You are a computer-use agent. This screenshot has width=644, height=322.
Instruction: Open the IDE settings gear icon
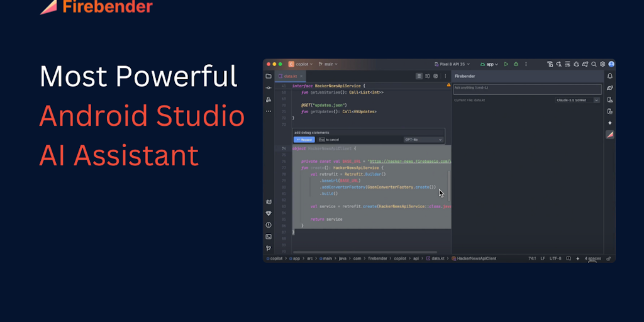click(602, 64)
